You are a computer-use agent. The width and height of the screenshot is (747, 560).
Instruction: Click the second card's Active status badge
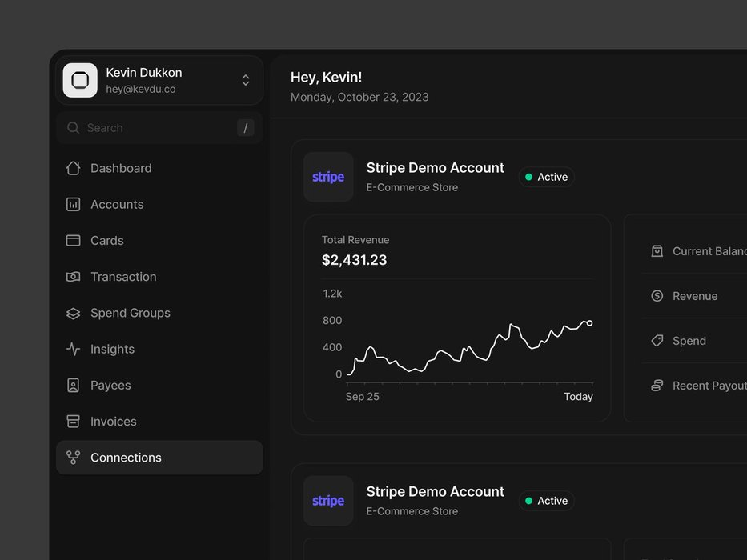coord(546,501)
